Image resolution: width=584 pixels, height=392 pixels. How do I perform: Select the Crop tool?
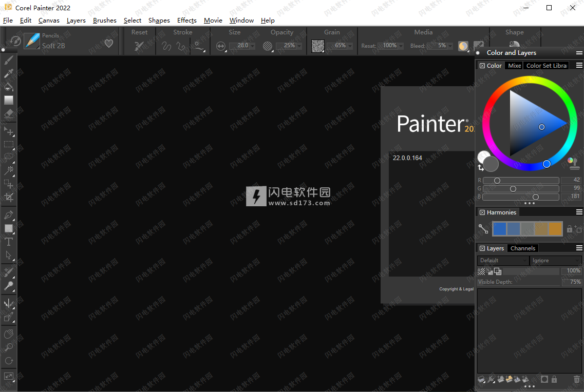click(9, 197)
